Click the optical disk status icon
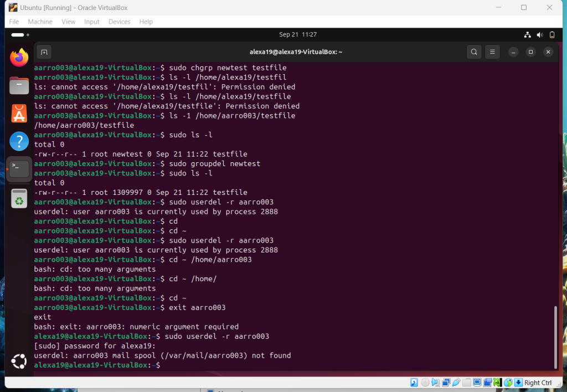 tap(425, 383)
